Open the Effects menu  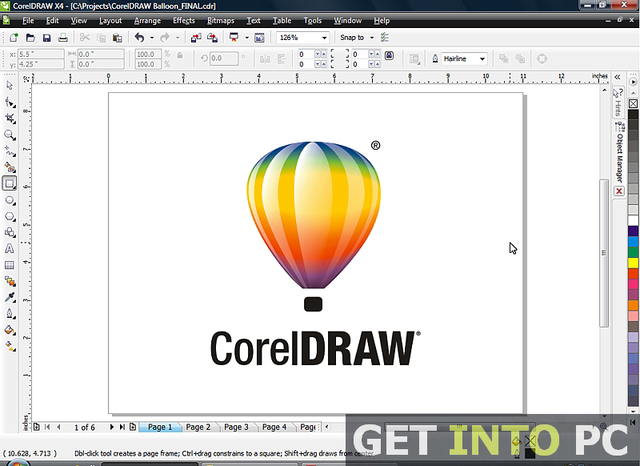(184, 21)
